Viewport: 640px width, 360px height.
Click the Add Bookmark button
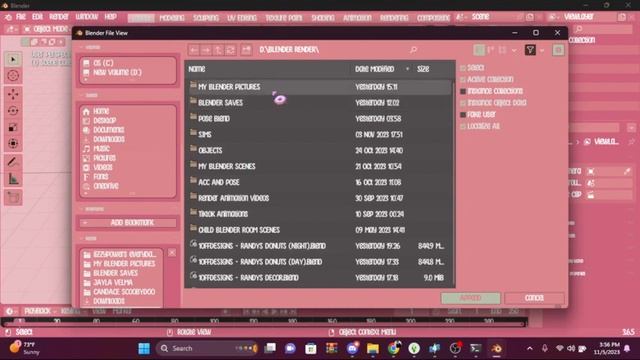128,222
